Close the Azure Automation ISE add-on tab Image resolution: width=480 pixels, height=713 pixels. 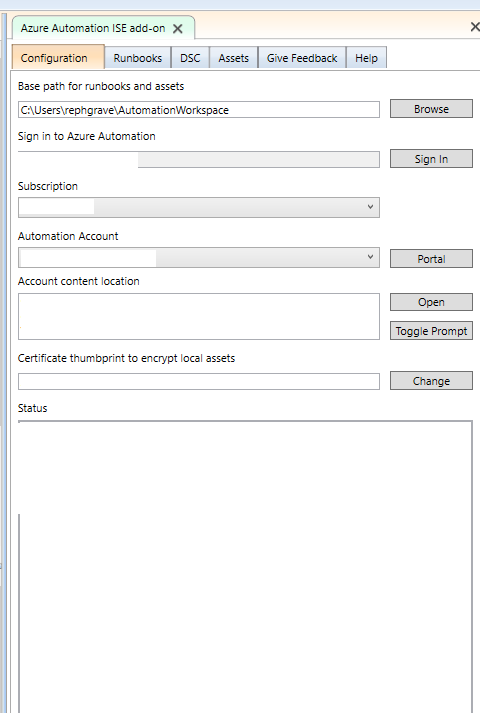[178, 29]
